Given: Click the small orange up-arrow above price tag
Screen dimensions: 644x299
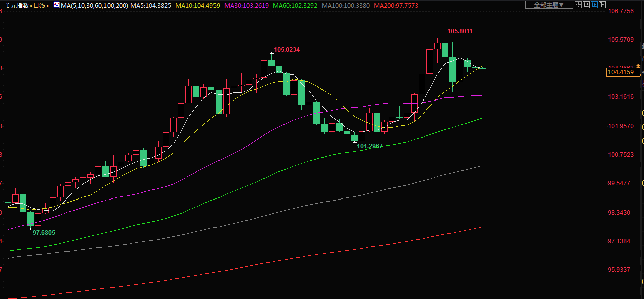Looking at the screenshot, I should [638, 66].
